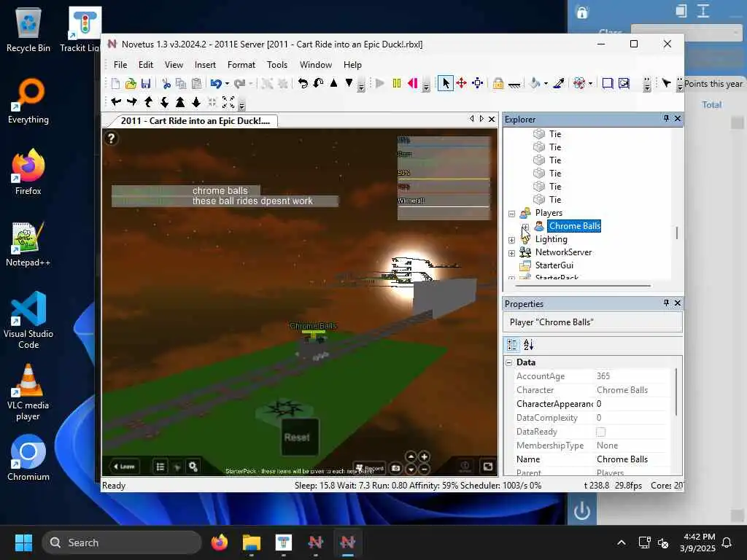Click the New file toolbar icon
This screenshot has height=560, width=747.
click(115, 84)
